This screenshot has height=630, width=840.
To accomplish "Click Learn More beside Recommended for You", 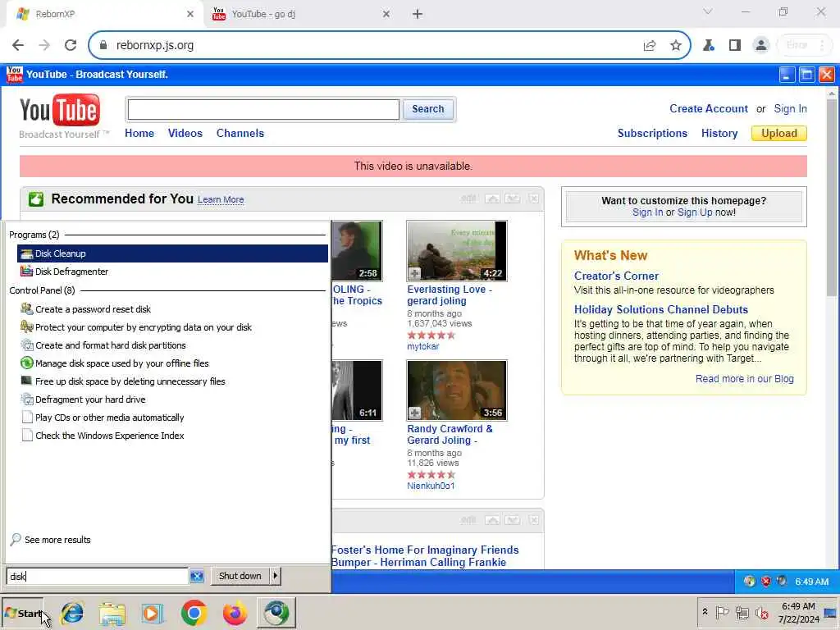I will (x=221, y=200).
